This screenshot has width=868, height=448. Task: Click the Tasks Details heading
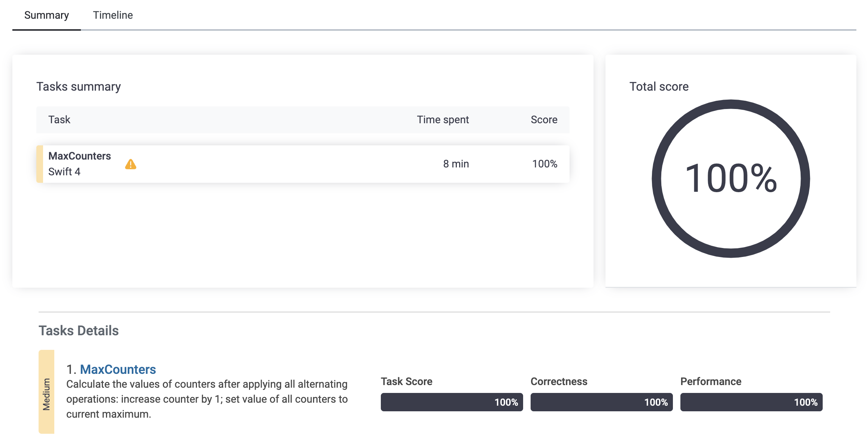(x=79, y=330)
